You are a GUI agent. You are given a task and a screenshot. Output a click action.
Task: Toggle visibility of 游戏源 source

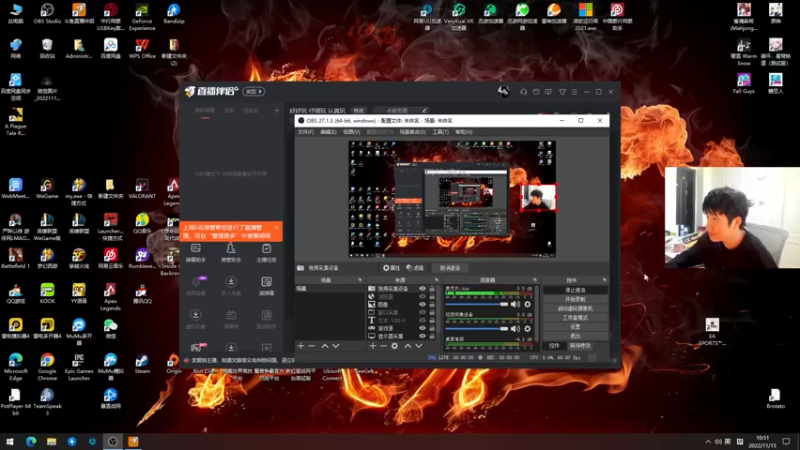point(422,328)
